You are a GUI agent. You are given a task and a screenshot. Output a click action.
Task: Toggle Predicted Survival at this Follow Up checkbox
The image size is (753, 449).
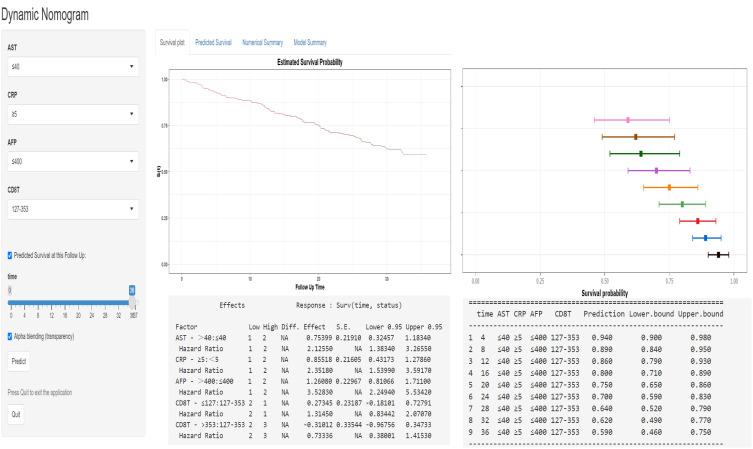pyautogui.click(x=11, y=255)
